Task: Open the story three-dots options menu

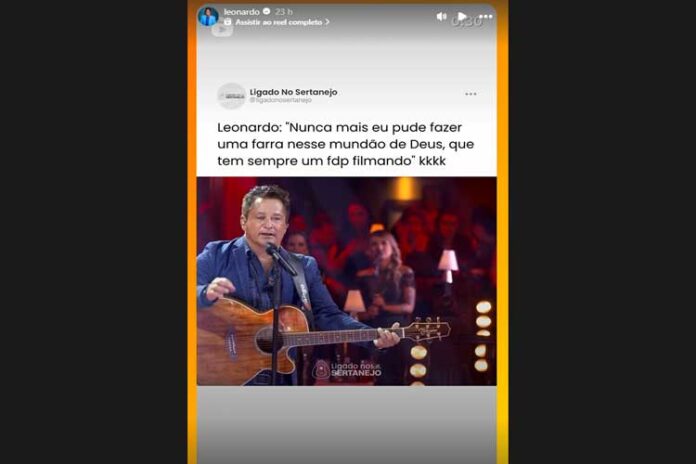Action: (x=486, y=17)
